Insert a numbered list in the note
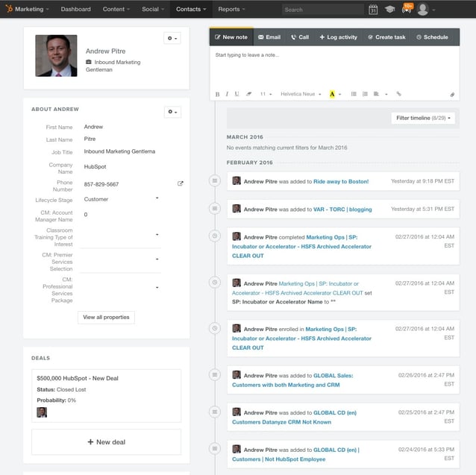This screenshot has width=476, height=475. tap(365, 94)
